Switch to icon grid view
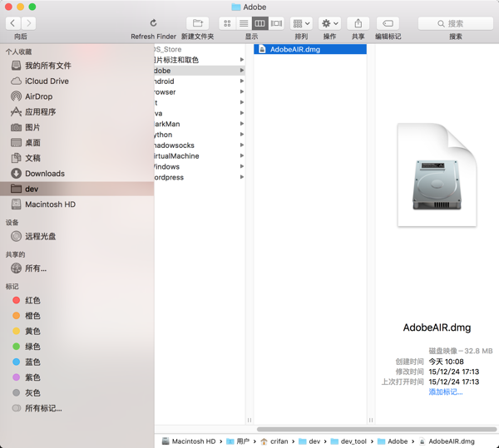The width and height of the screenshot is (499, 448). coord(227,23)
